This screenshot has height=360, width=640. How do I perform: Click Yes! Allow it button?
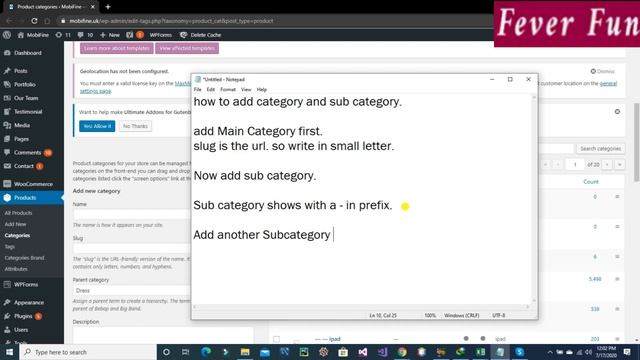(x=97, y=126)
